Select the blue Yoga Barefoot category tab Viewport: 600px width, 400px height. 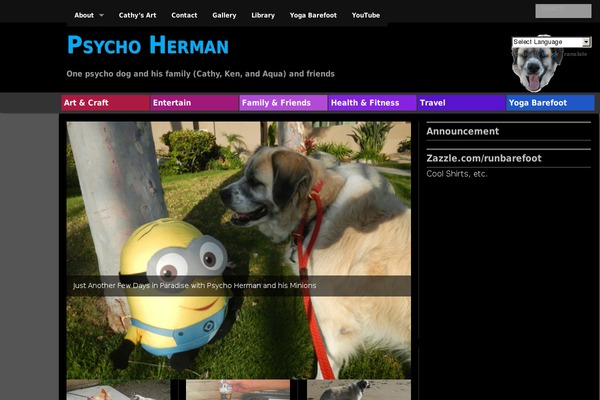550,103
